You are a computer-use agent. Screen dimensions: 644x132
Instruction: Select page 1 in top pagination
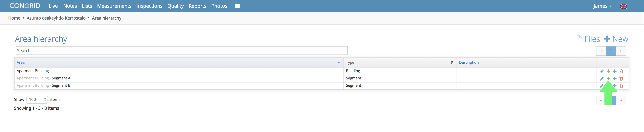pos(611,51)
